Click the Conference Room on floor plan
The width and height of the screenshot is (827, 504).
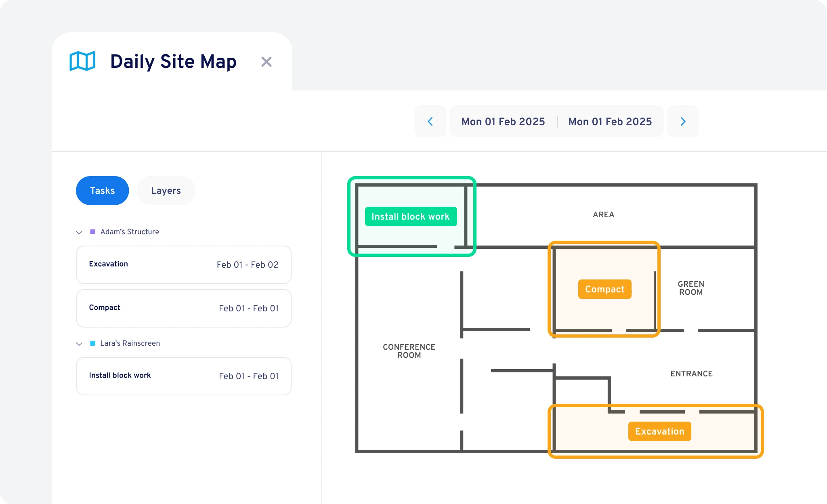click(x=409, y=351)
